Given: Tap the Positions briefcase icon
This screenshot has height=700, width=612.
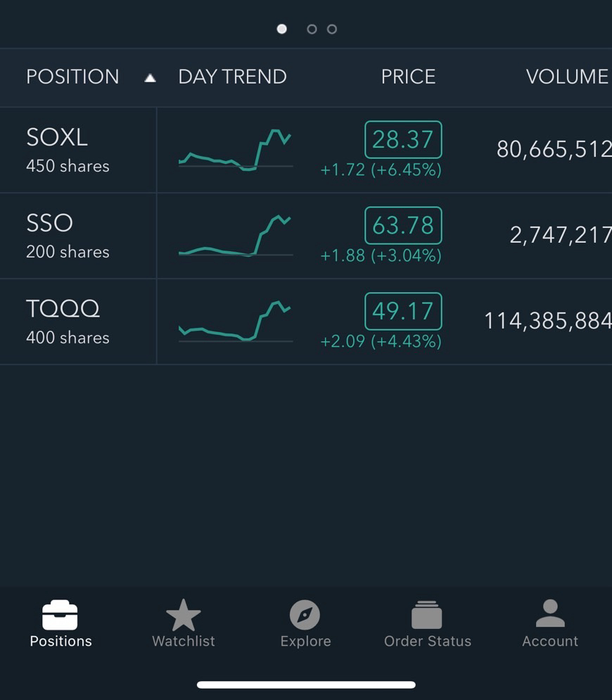Looking at the screenshot, I should click(60, 615).
